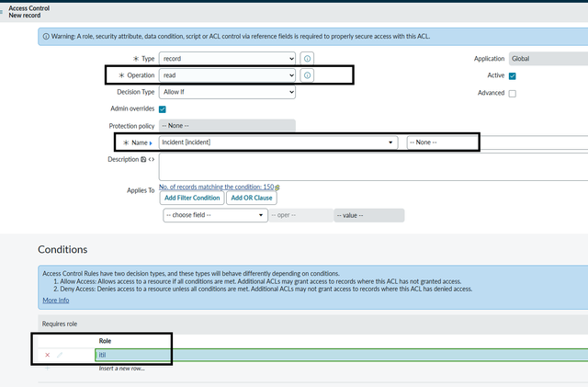Click Add OR Clause button

click(x=252, y=198)
